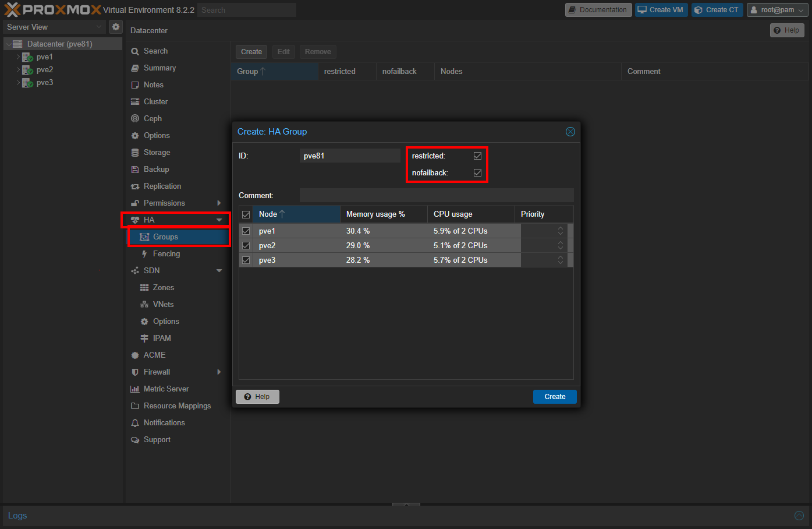The height and width of the screenshot is (529, 812).
Task: Open the Server View dropdown
Action: (x=98, y=27)
